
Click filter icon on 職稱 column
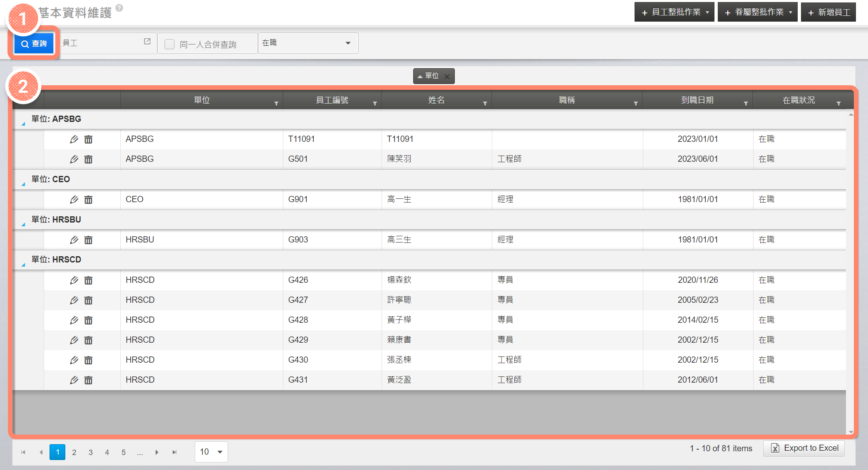point(635,104)
